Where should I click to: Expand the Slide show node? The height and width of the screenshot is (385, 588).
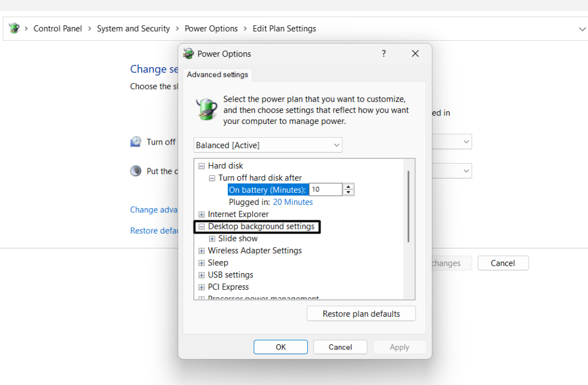point(212,239)
